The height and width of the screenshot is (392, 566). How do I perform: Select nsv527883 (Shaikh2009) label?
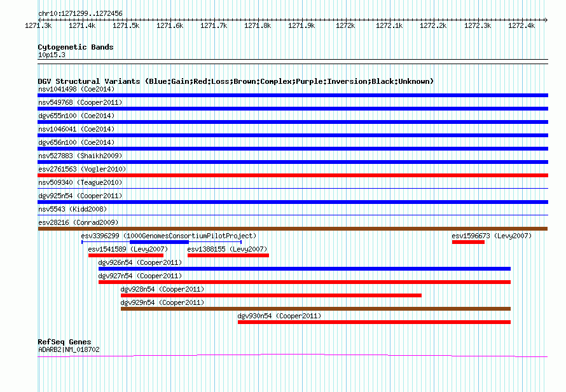pyautogui.click(x=80, y=156)
